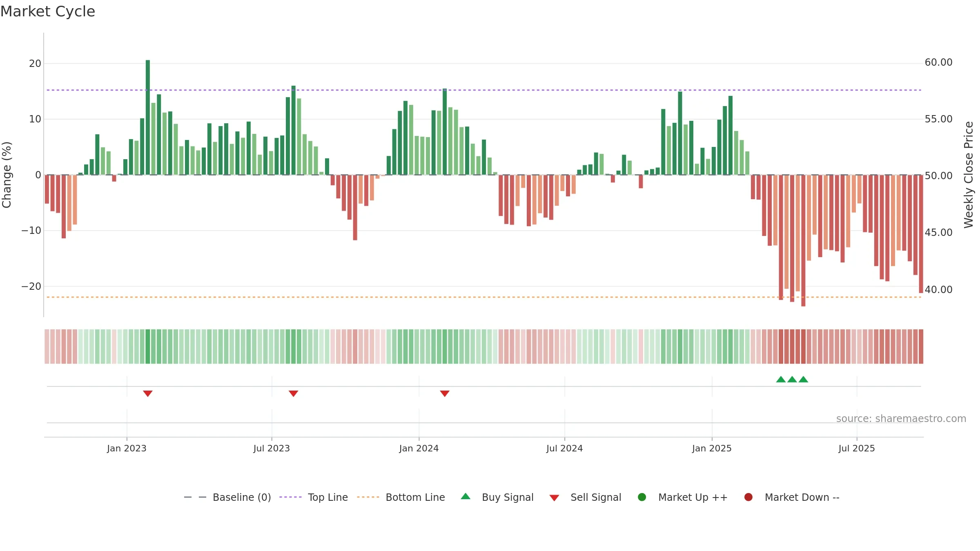Click the purple dotted Top Line legend sample
Viewport: 980px width, 551px height.
click(290, 497)
